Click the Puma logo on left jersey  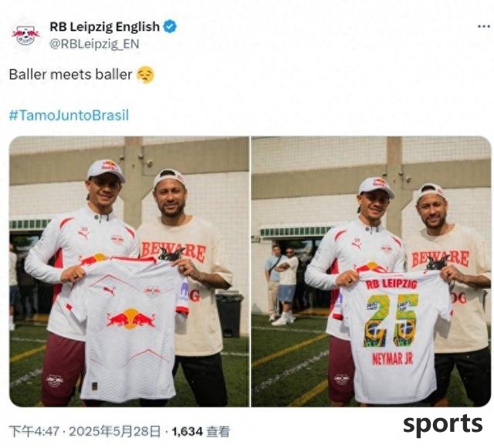pos(109,291)
